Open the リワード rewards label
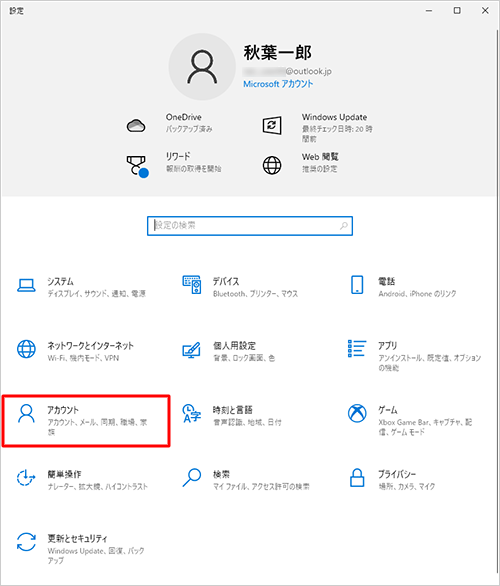 (178, 157)
